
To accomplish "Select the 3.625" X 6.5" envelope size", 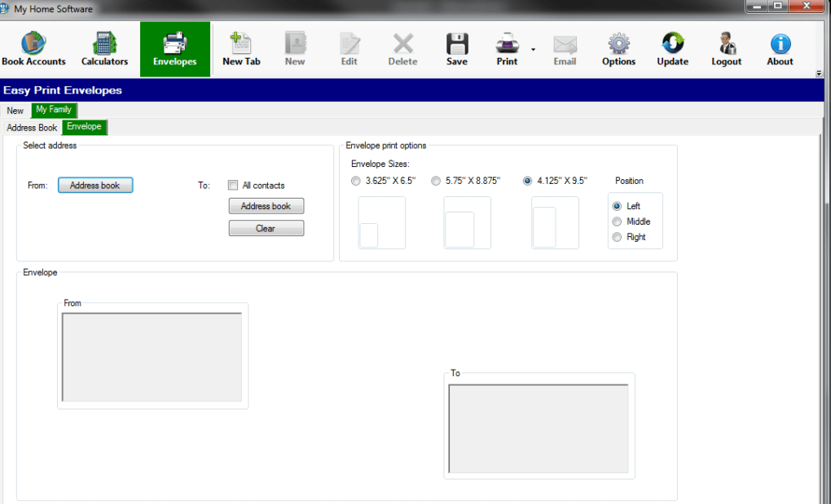I will (x=355, y=180).
